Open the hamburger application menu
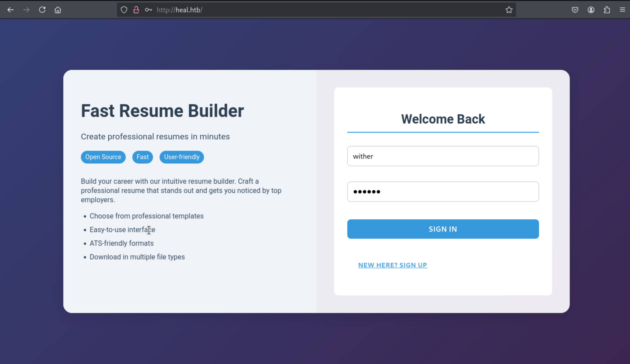The width and height of the screenshot is (630, 364). (x=622, y=10)
